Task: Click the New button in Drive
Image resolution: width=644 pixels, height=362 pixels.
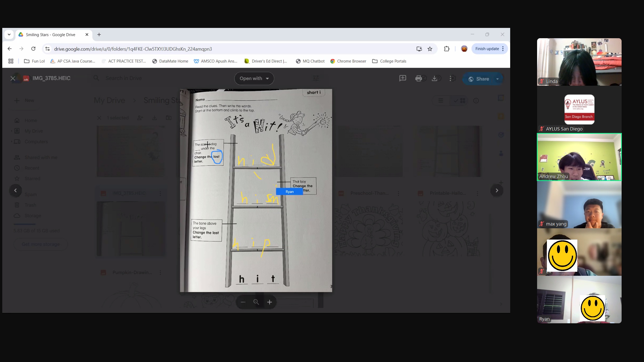Action: coord(24,101)
